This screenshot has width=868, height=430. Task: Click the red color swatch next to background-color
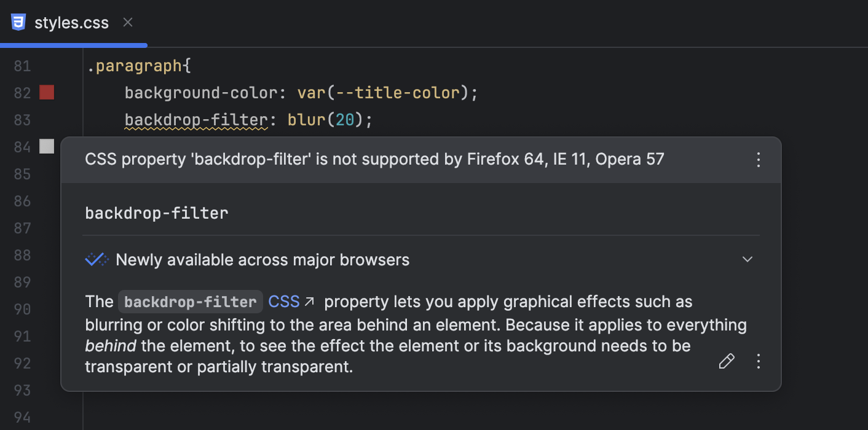click(47, 92)
